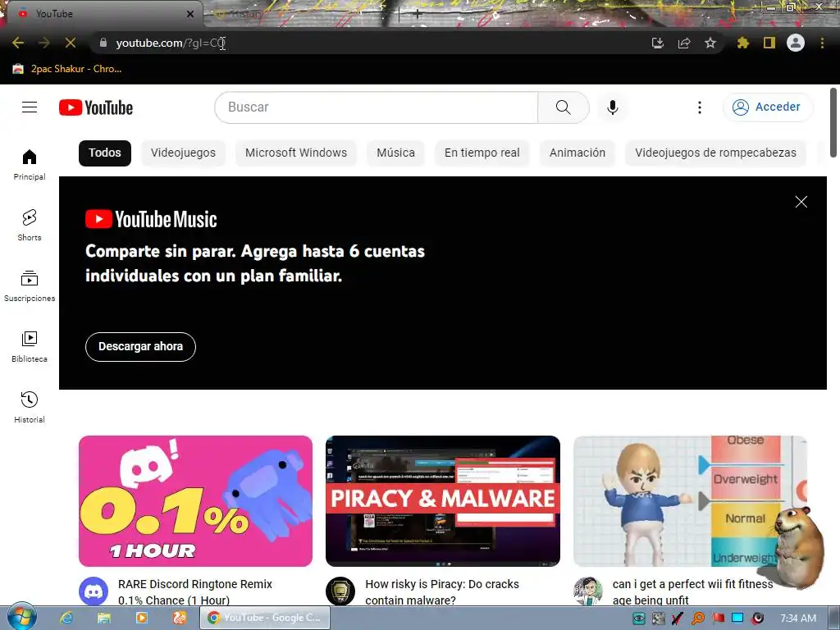
Task: Stop loading the page
Action: (x=71, y=43)
